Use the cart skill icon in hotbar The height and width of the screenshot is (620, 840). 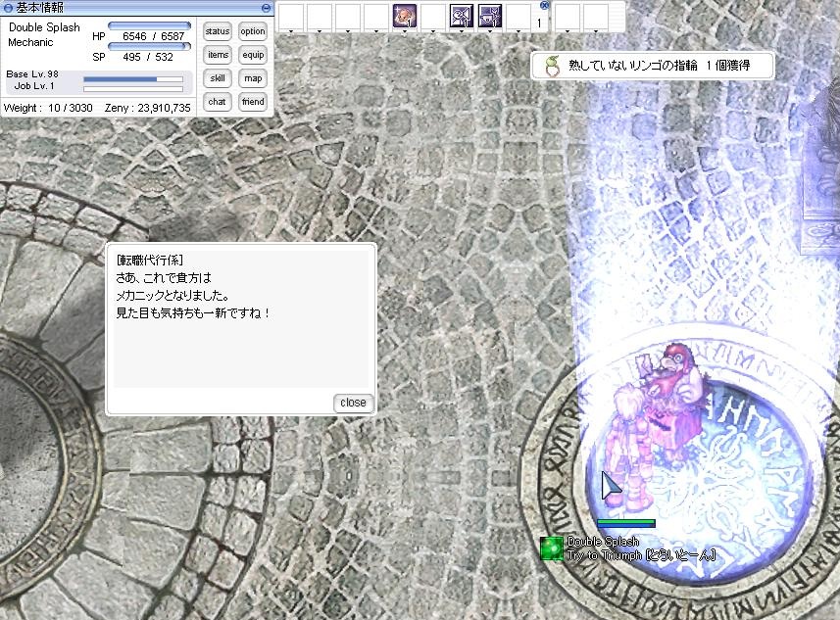pyautogui.click(x=405, y=16)
